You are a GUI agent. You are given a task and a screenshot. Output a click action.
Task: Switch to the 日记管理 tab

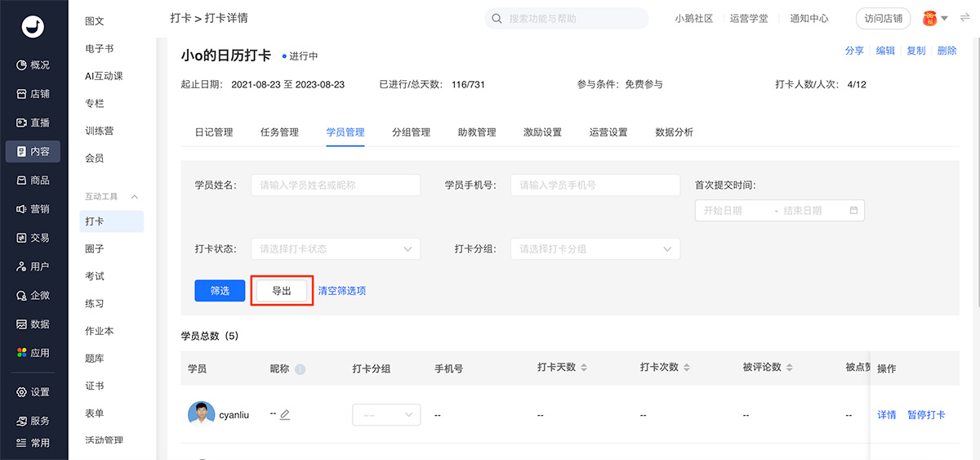point(213,132)
